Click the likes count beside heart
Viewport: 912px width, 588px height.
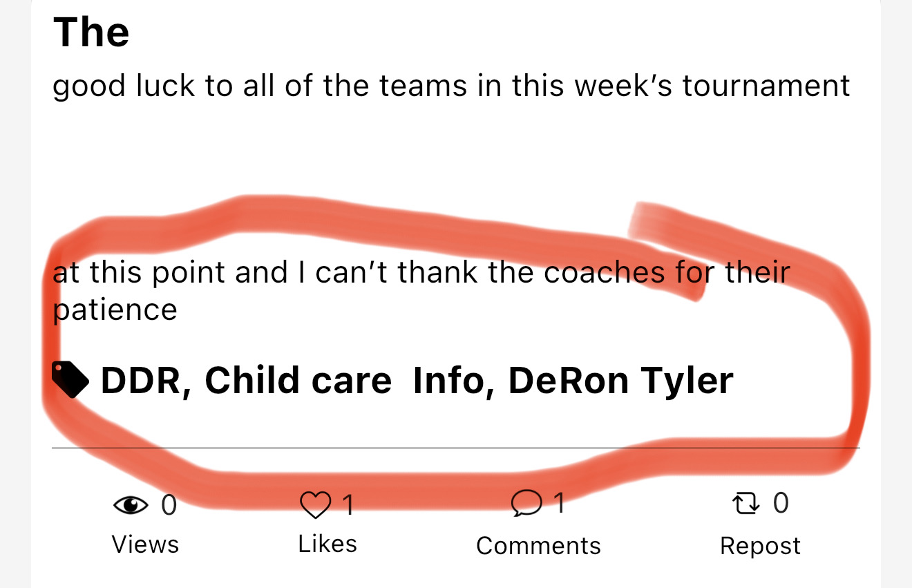click(349, 506)
